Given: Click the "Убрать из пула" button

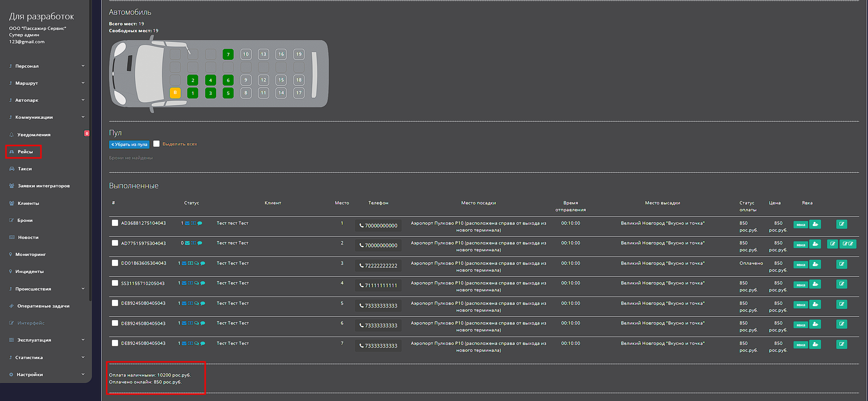Looking at the screenshot, I should coord(129,145).
